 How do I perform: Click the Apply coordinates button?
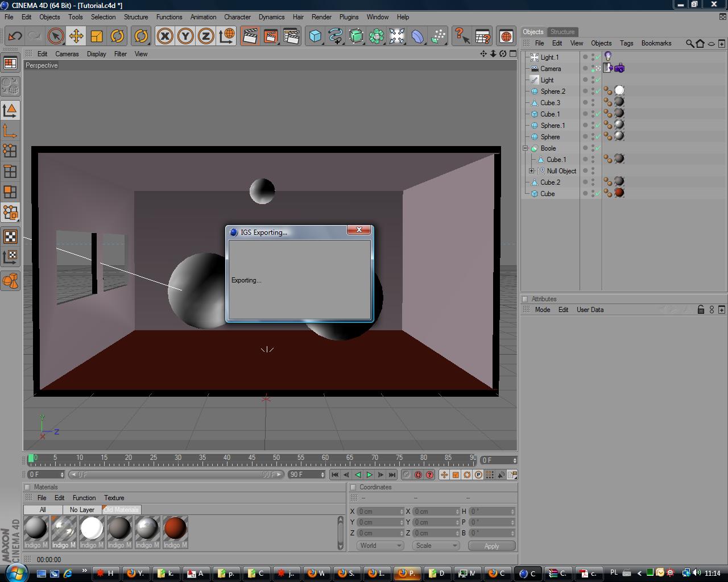[491, 546]
